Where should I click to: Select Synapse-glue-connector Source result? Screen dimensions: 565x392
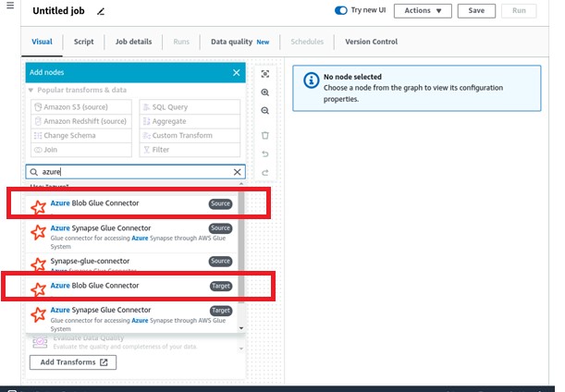(x=132, y=263)
